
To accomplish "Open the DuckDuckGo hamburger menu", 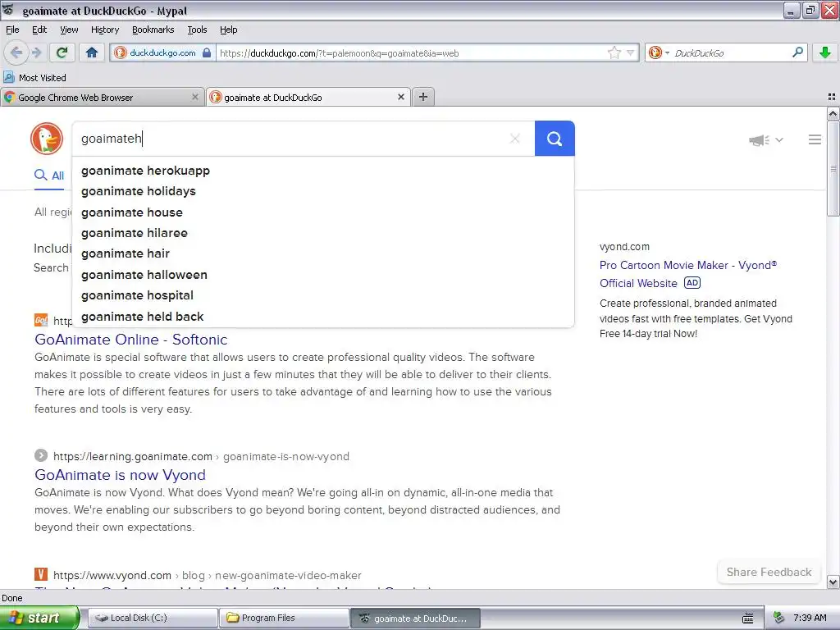I will click(x=815, y=139).
